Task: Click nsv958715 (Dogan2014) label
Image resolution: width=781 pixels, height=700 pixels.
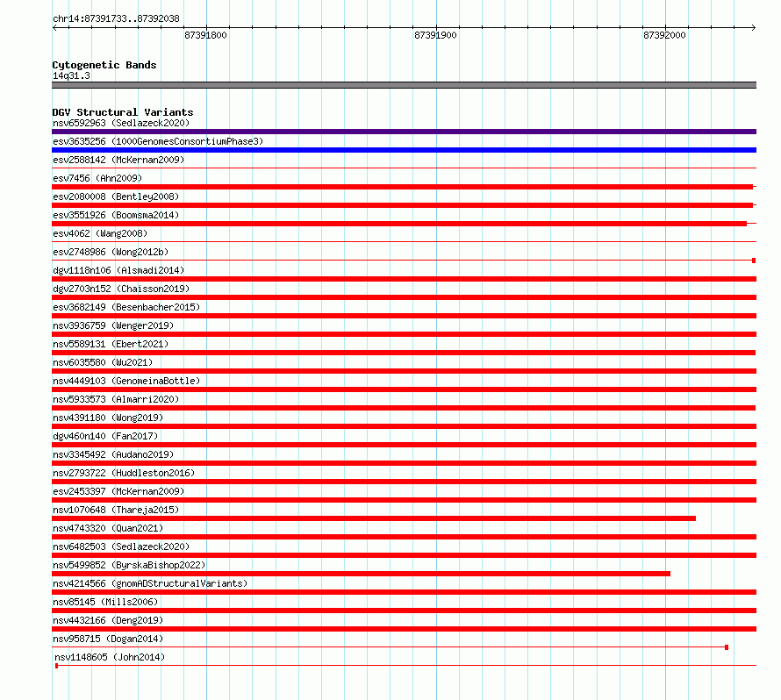Action: click(108, 639)
